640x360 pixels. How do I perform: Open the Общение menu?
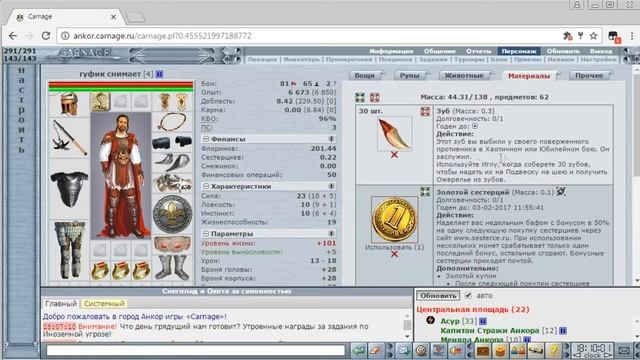pyautogui.click(x=440, y=51)
